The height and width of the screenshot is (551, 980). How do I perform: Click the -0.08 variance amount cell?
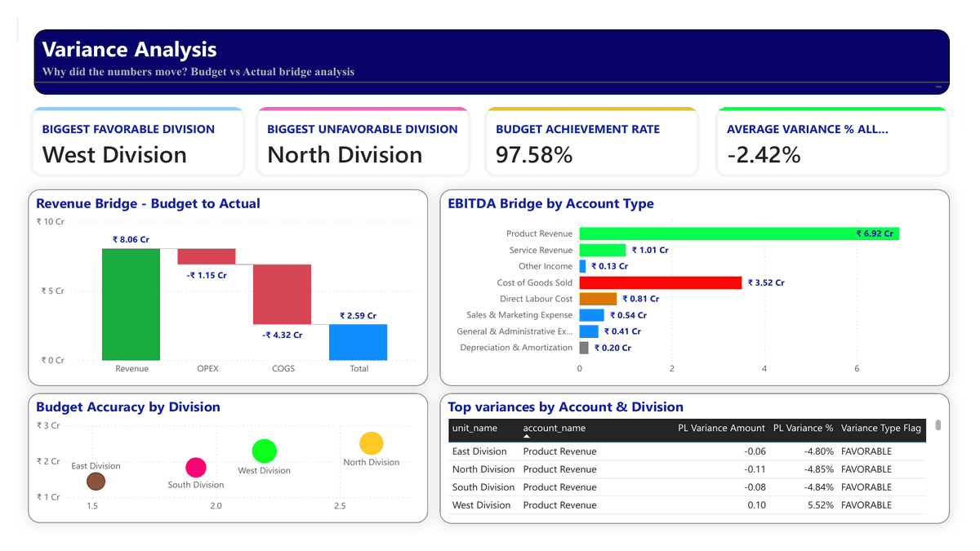tap(755, 487)
